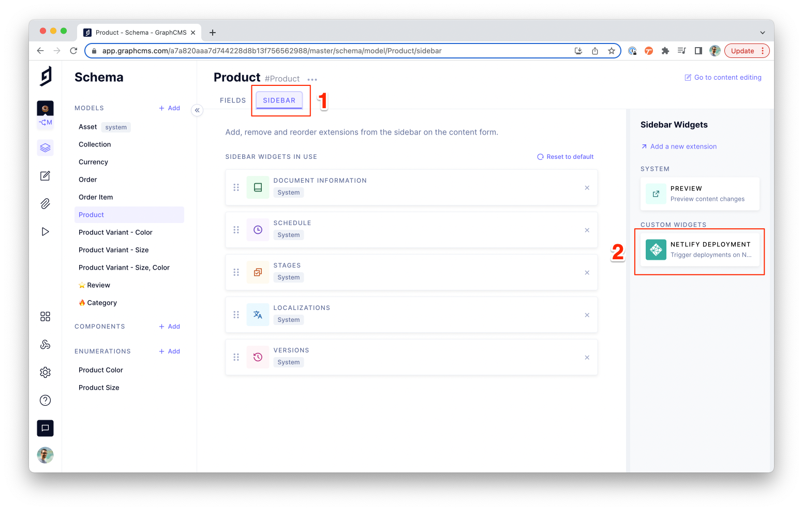
Task: Open the chat support icon
Action: tap(46, 428)
